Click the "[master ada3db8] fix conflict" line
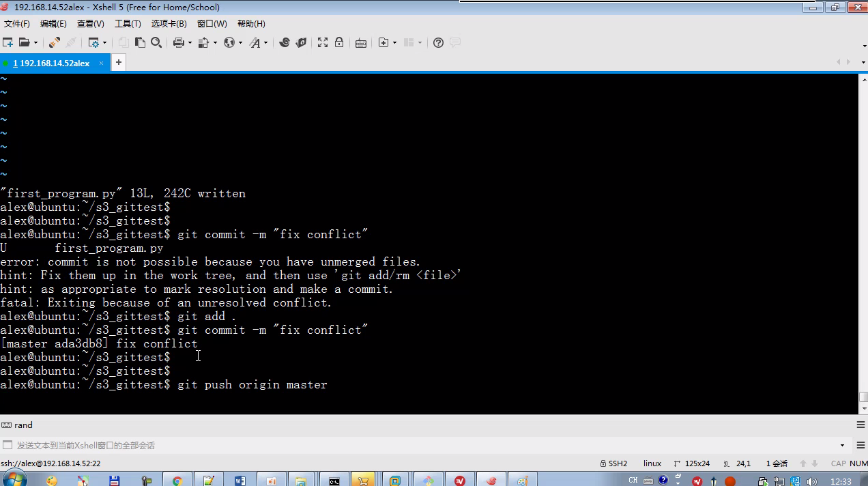 tap(99, 343)
